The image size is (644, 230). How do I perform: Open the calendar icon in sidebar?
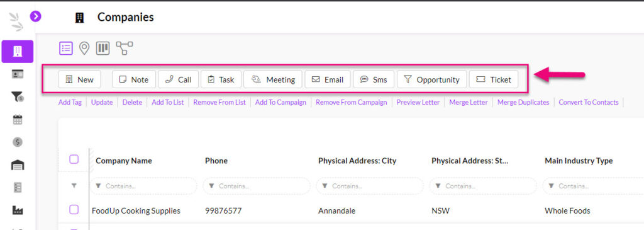tap(17, 120)
